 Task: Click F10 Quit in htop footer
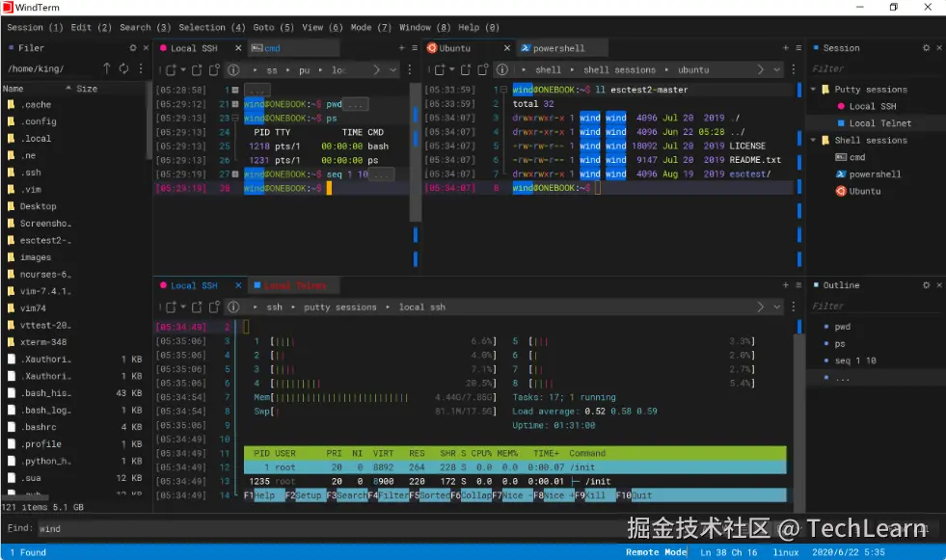coord(635,495)
